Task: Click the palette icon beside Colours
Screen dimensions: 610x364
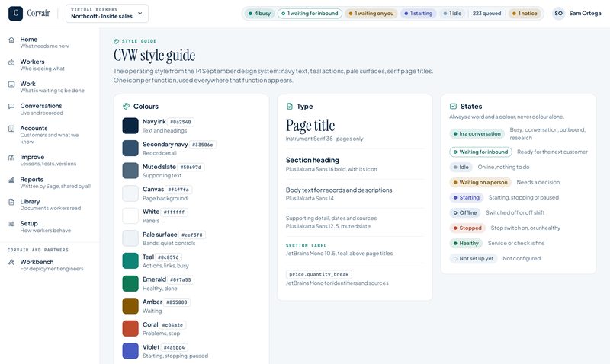Action: (x=126, y=106)
